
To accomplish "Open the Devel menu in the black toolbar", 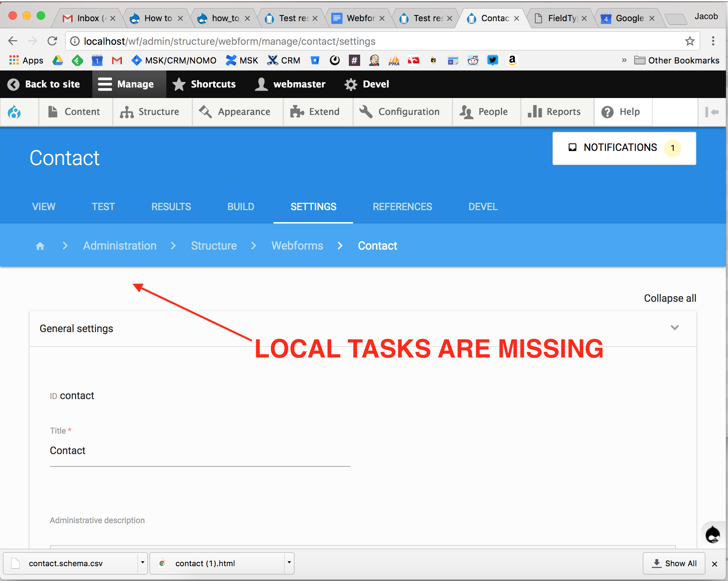I will tap(366, 84).
